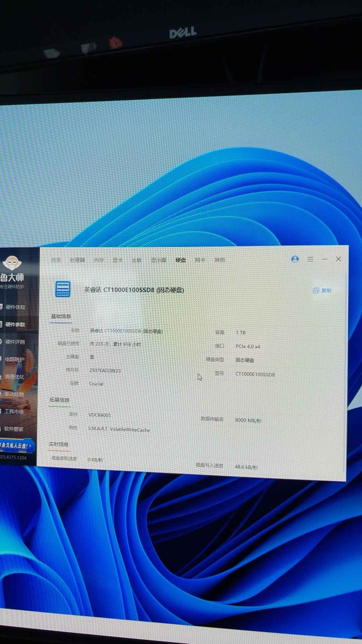
Task: Click the model value CT1000E100SSD8
Action: coord(255,374)
